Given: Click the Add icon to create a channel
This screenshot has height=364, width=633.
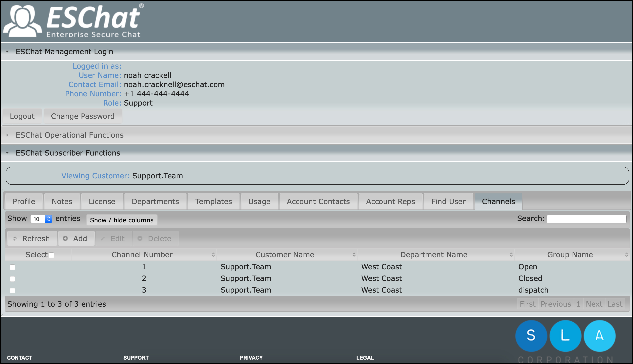Looking at the screenshot, I should click(65, 238).
